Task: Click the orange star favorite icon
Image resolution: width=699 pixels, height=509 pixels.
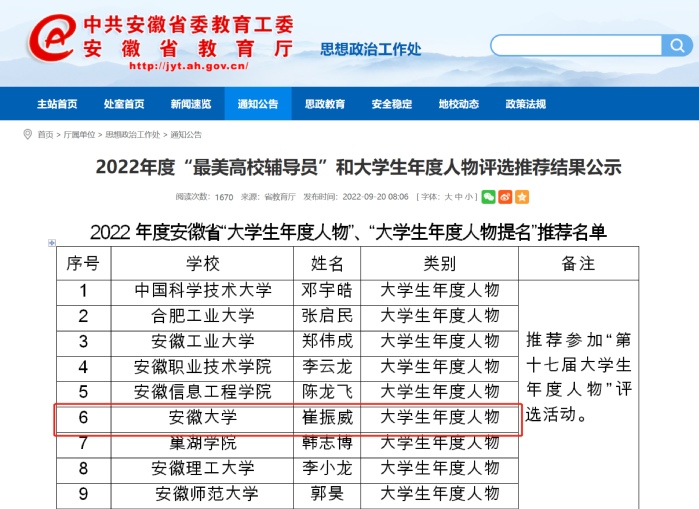Action: point(521,197)
